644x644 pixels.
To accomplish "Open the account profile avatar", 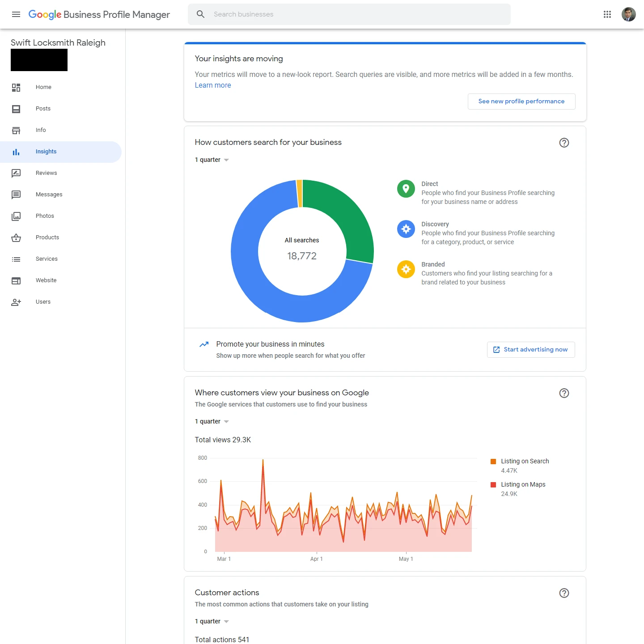I will click(629, 14).
